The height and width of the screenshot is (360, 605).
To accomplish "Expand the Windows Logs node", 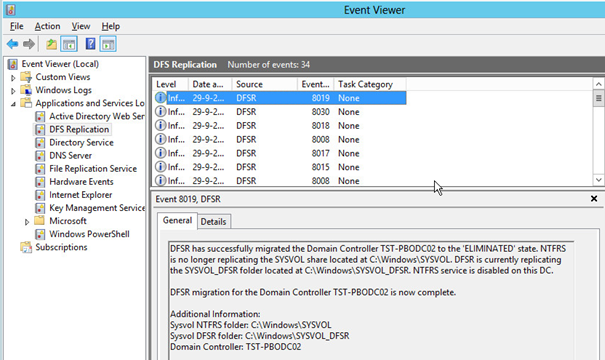I will click(13, 91).
